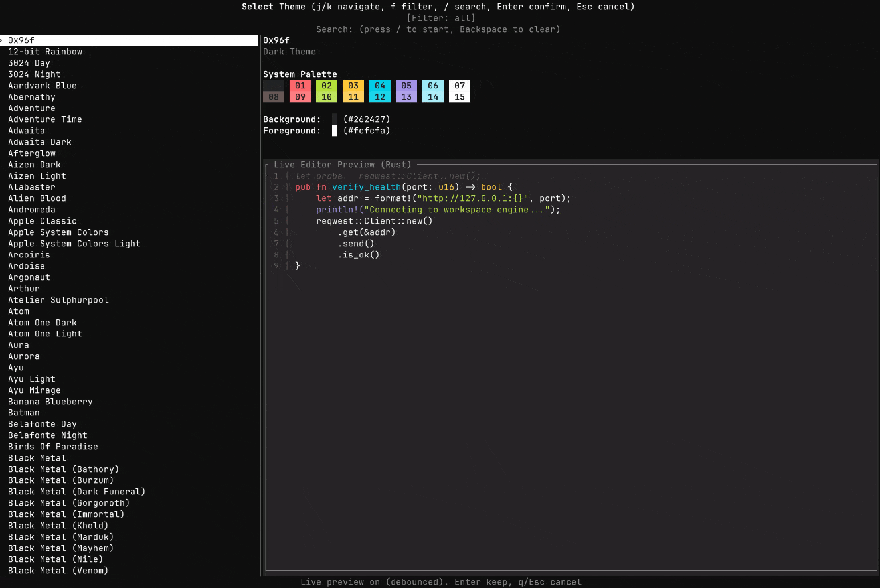The height and width of the screenshot is (588, 880).
Task: Click the println! line in the preview
Action: [x=438, y=210]
